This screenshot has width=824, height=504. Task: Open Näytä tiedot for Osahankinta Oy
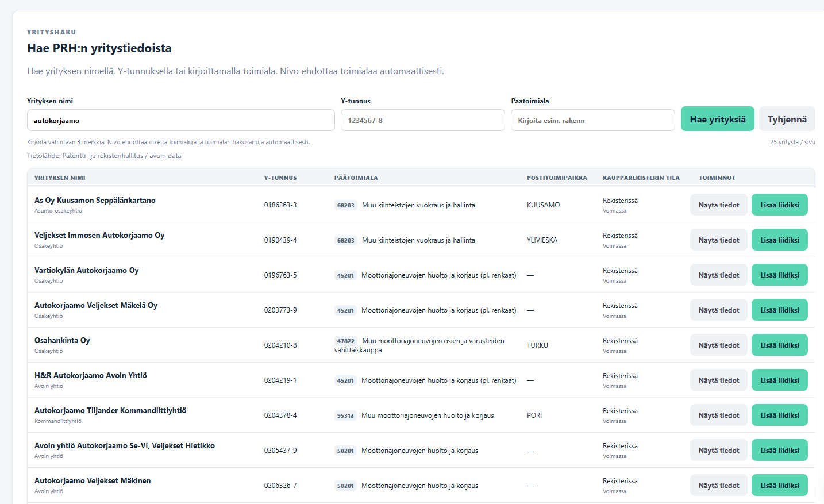[719, 345]
